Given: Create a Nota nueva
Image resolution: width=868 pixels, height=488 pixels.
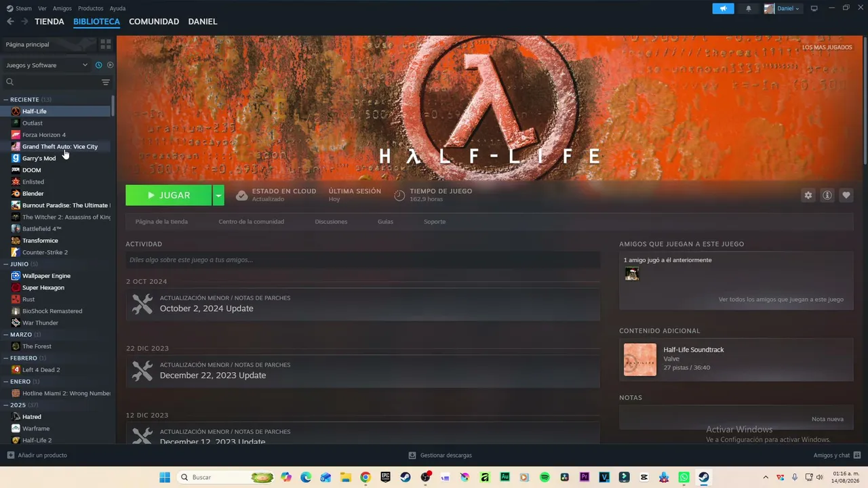Looking at the screenshot, I should 827,419.
